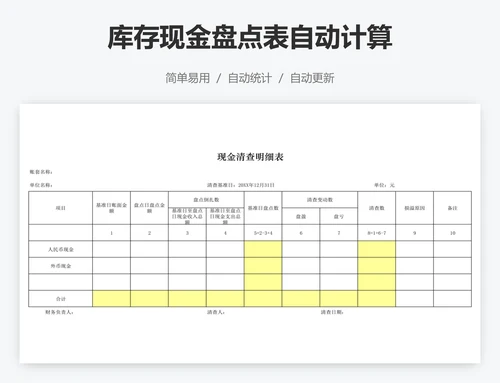The image size is (500, 383).
Task: Click the 清查日期 label below table
Action: (332, 312)
